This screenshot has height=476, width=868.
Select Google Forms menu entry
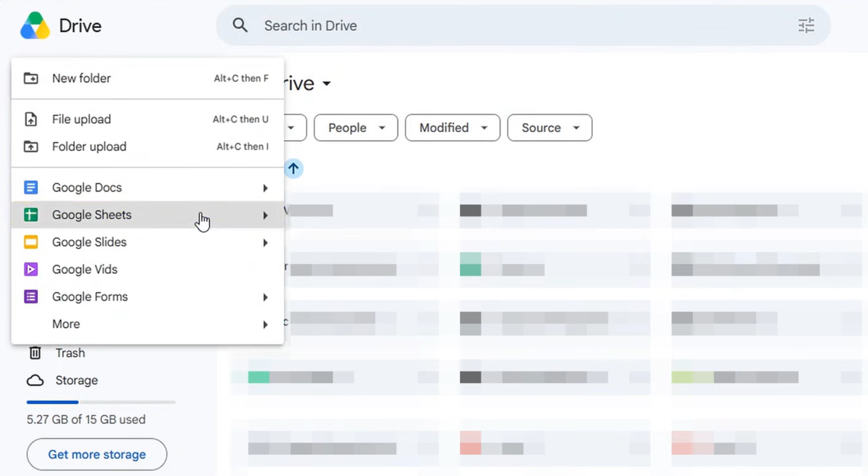pyautogui.click(x=147, y=296)
